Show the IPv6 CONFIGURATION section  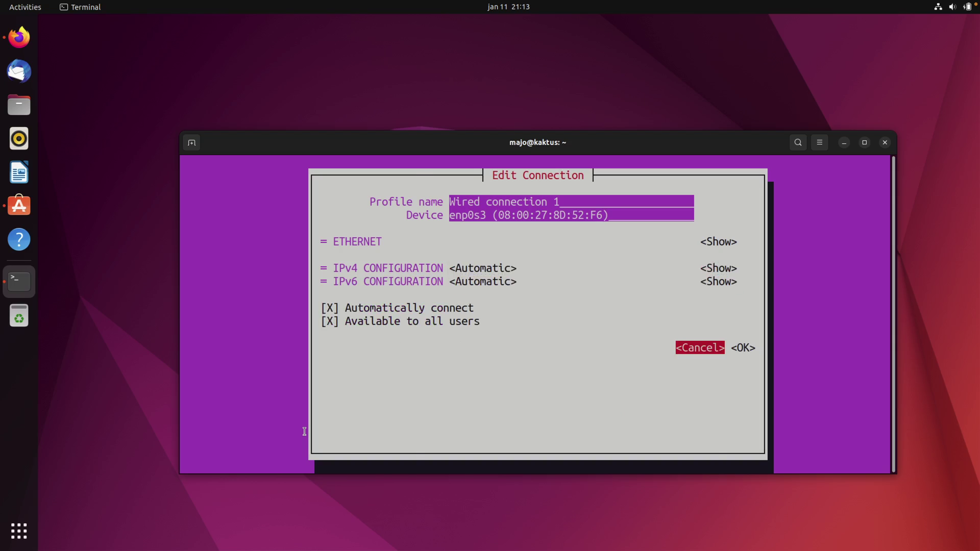(718, 282)
